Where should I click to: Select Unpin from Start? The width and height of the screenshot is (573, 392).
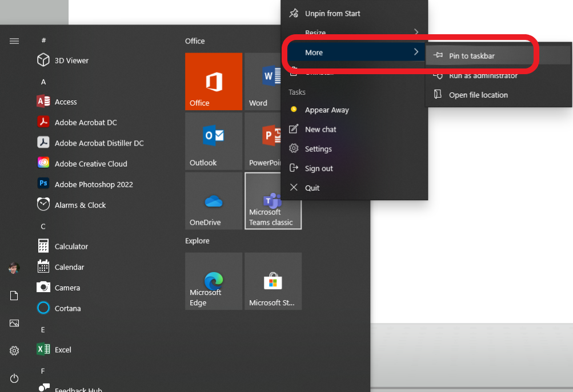[332, 13]
